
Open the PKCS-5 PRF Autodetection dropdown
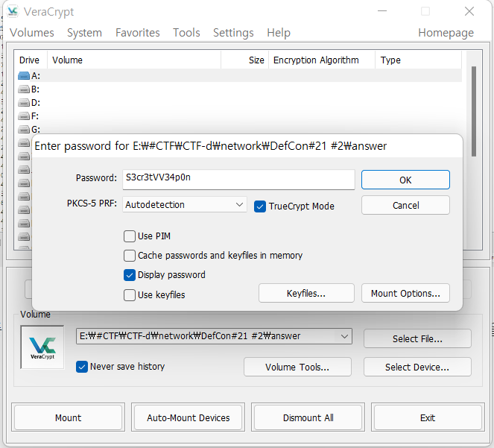pos(184,204)
